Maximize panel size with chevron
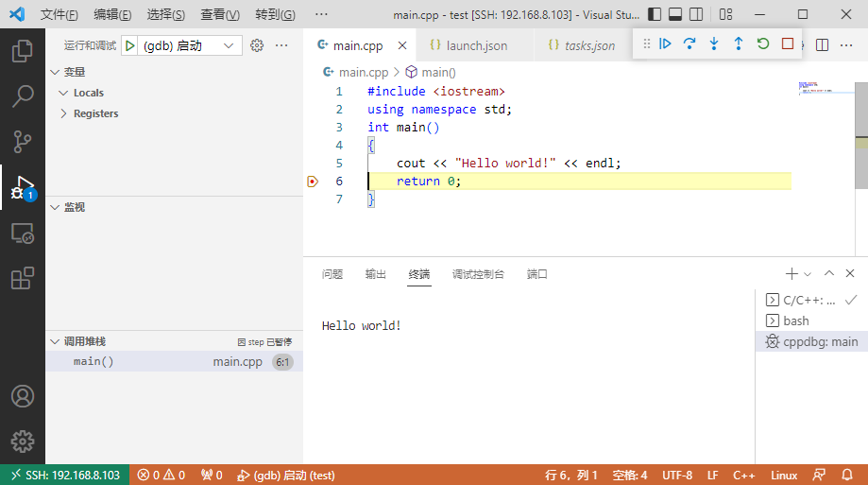This screenshot has width=868, height=485. [828, 273]
